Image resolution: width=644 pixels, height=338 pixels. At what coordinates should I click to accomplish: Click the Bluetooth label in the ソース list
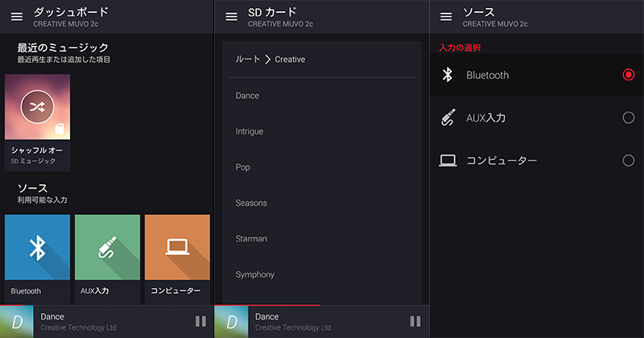488,75
